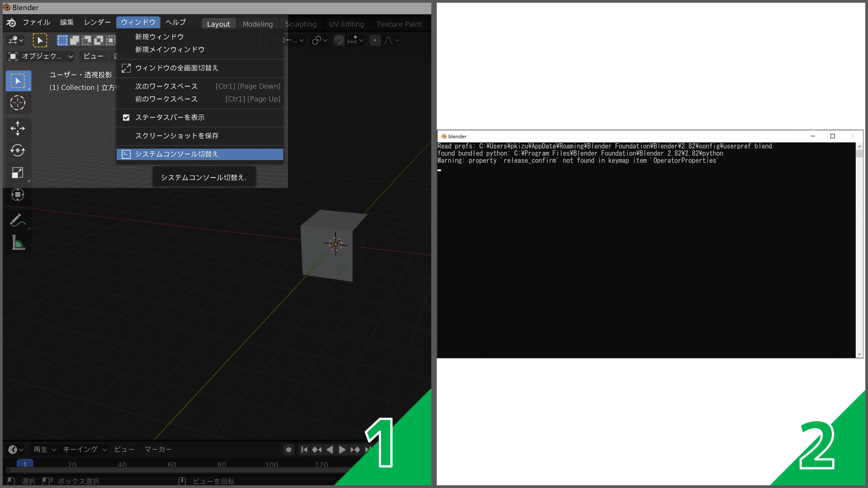Open the オブジェクト mode dropdown
Viewport: 868px width, 488px height.
(41, 56)
